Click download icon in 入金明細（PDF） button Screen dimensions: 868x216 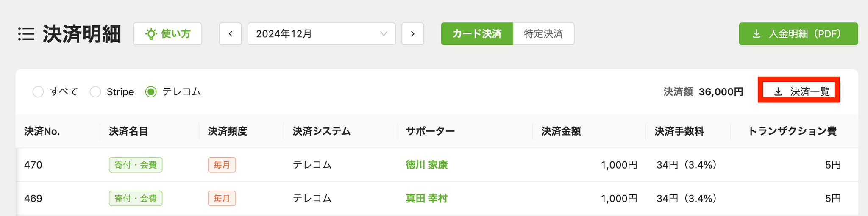(x=756, y=34)
